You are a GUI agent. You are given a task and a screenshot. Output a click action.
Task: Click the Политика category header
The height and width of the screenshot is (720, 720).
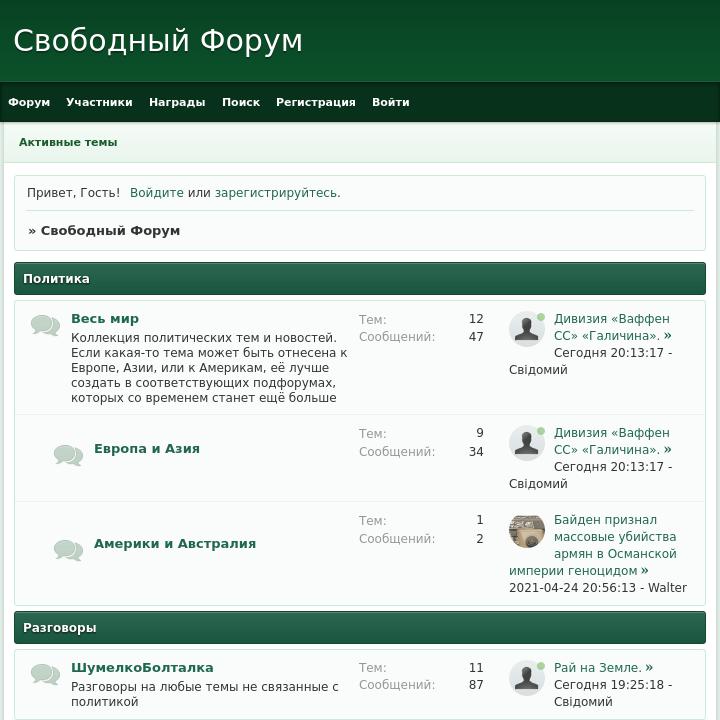[360, 278]
